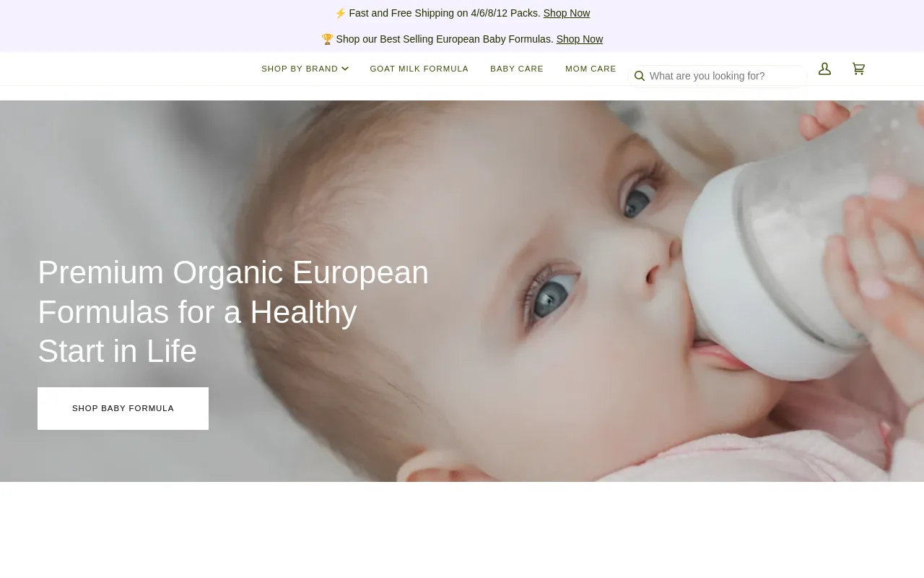The image size is (924, 578).
Task: Click the search magnifier icon
Action: tap(640, 76)
